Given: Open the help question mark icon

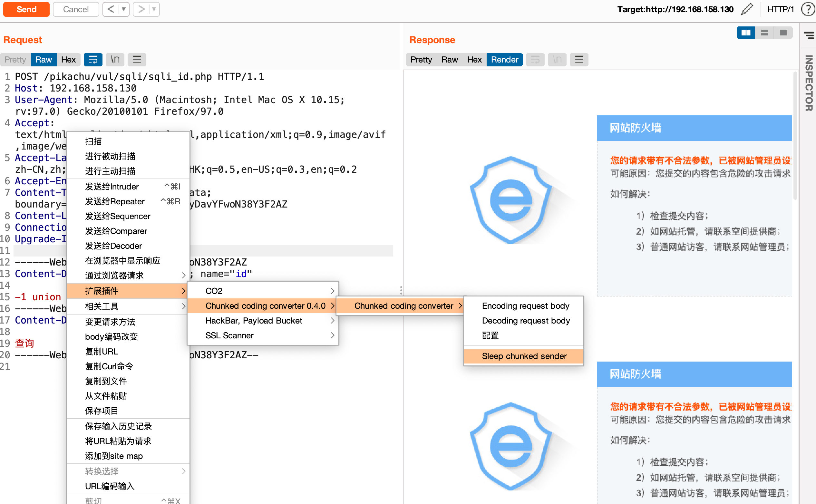Looking at the screenshot, I should pos(808,9).
